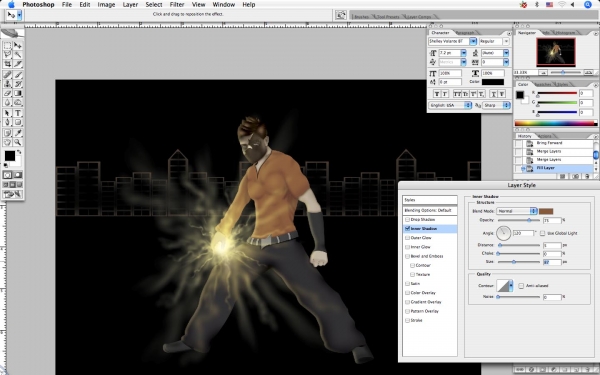Select the Gradient tool
Image resolution: width=600 pixels, height=375 pixels.
coord(18,93)
